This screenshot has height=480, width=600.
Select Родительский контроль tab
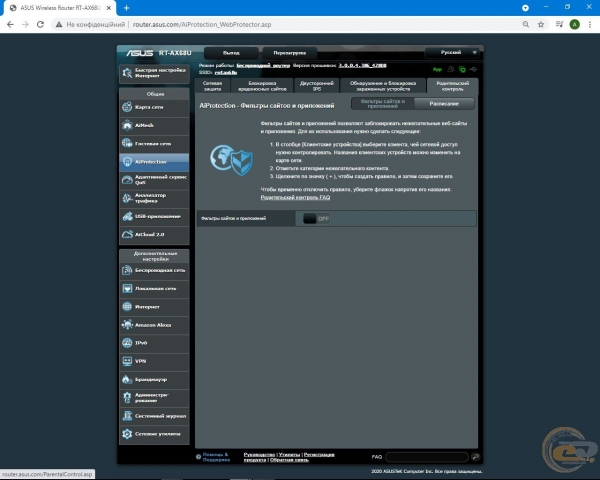coord(452,86)
